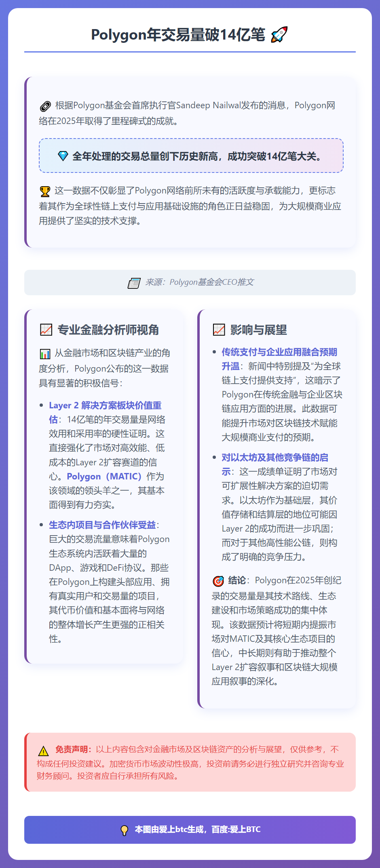Click the target icon beside 结论

(218, 581)
